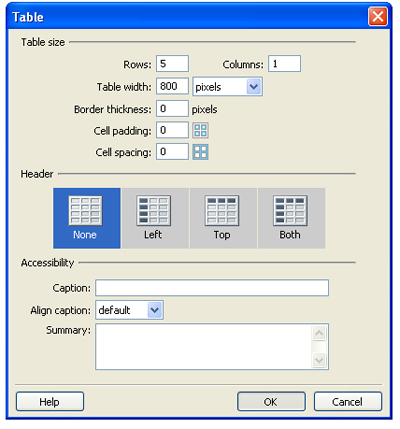Viewport: 400px width, 429px height.
Task: Click the Cell spacing value field
Action: [172, 152]
